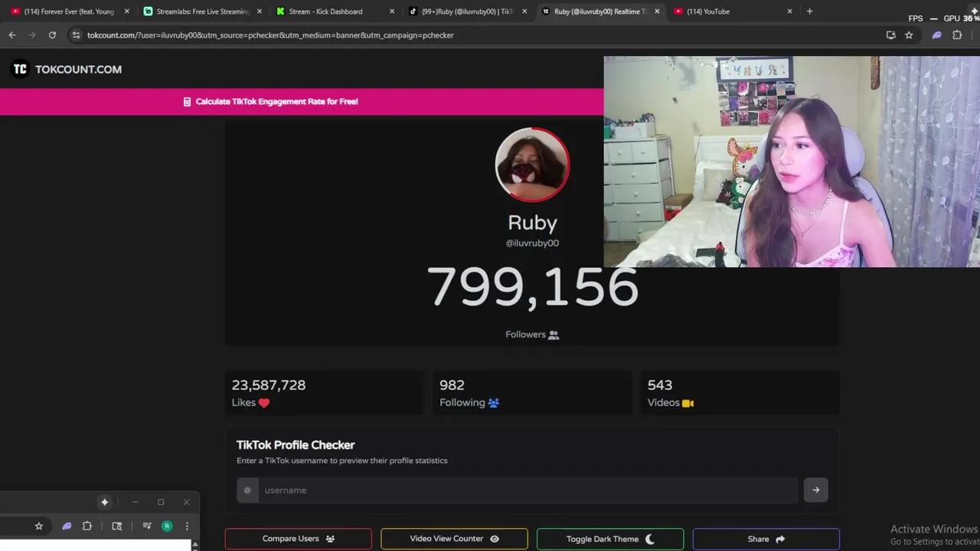Screen dimensions: 980x551
Task: Click the Videos camera icon
Action: pos(688,403)
